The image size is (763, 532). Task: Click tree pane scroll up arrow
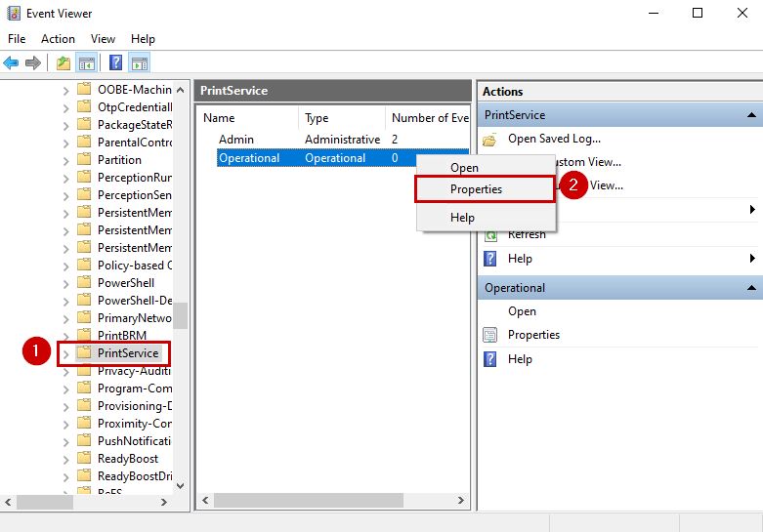click(x=181, y=90)
